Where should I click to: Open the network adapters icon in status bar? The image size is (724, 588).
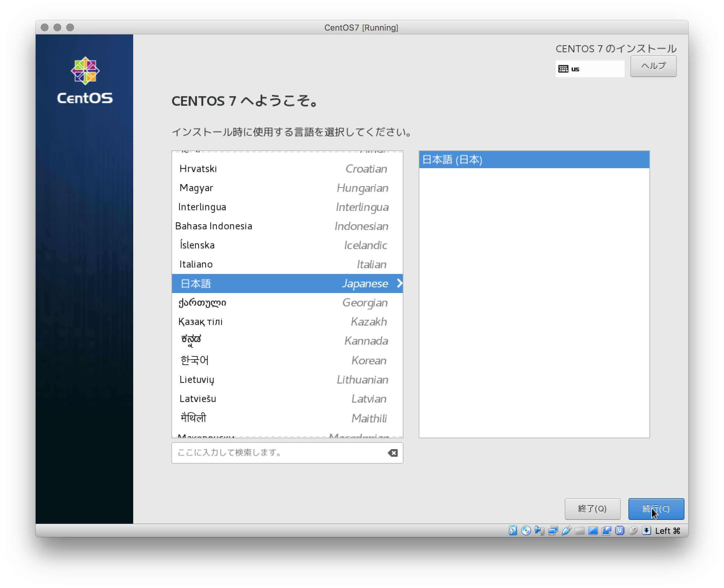point(552,530)
